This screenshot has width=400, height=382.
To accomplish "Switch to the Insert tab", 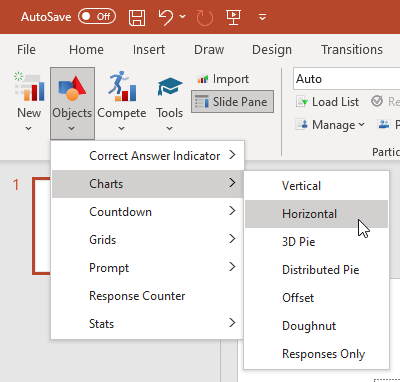I will 149,50.
